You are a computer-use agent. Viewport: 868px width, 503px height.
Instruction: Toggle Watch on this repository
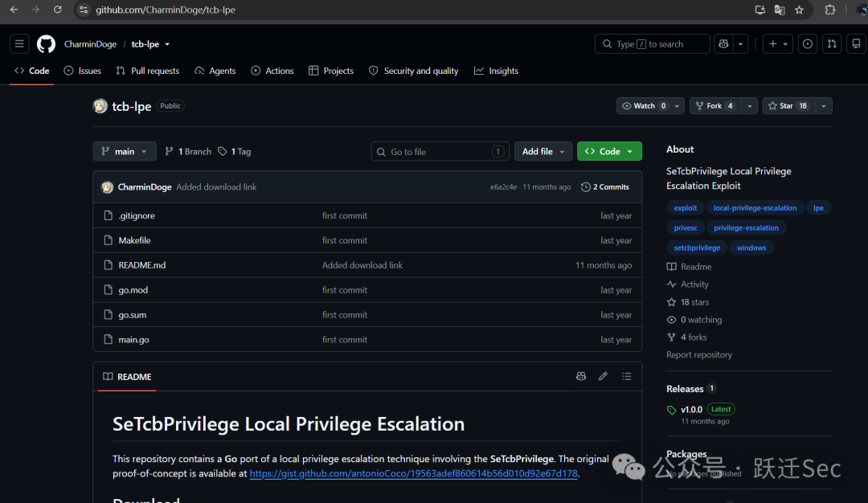point(645,106)
